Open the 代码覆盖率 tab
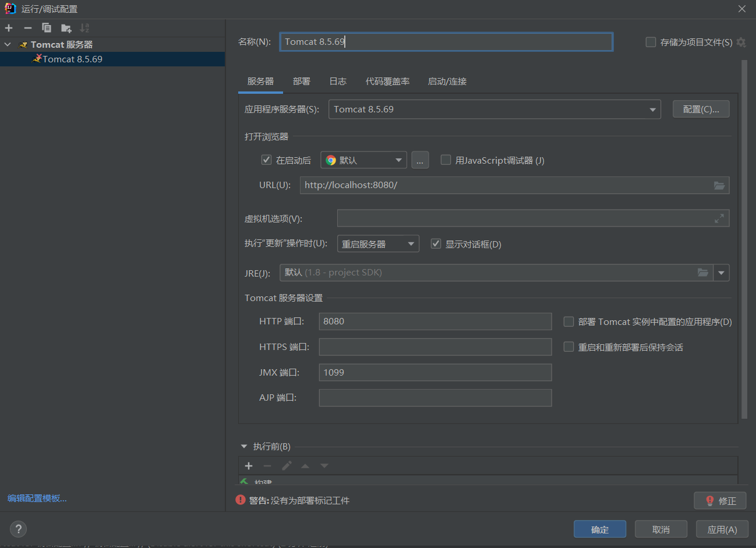Viewport: 756px width, 548px height. 387,82
